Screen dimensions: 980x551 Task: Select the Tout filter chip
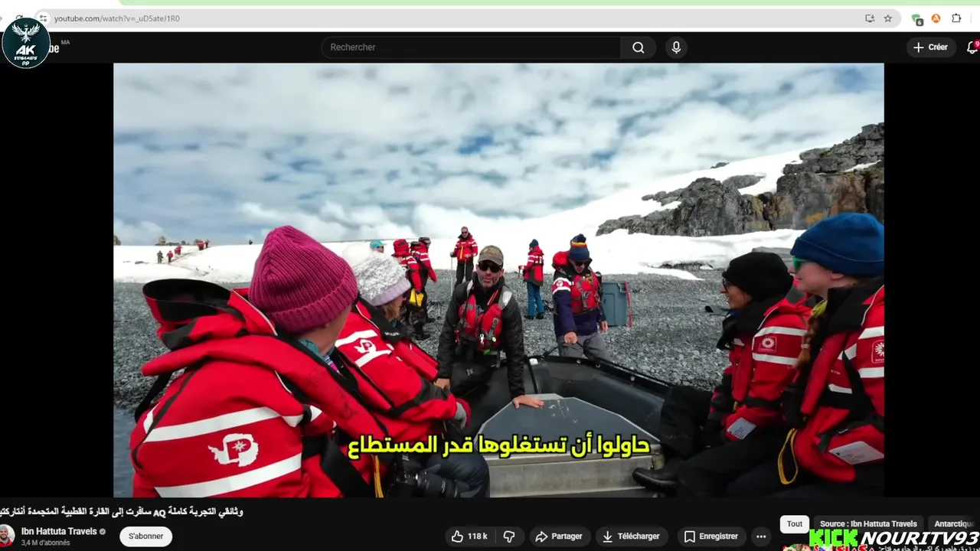click(x=795, y=524)
